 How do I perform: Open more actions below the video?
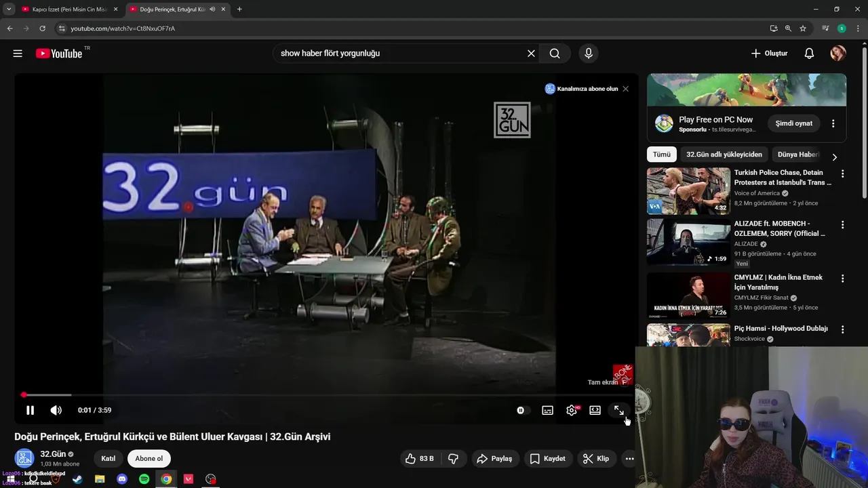point(629,459)
